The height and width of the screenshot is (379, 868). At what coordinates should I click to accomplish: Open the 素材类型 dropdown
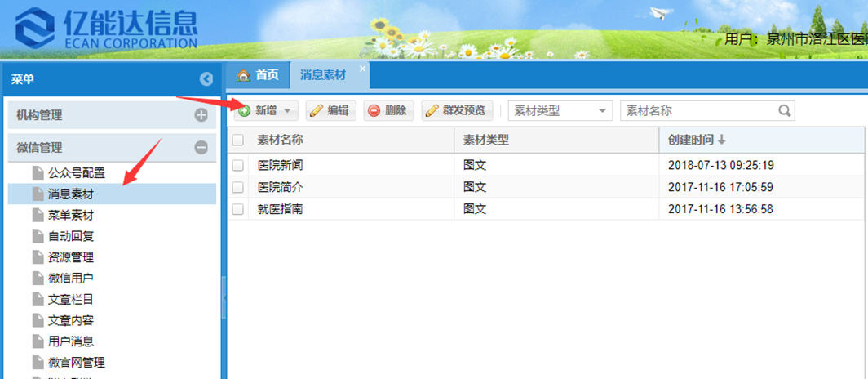604,111
